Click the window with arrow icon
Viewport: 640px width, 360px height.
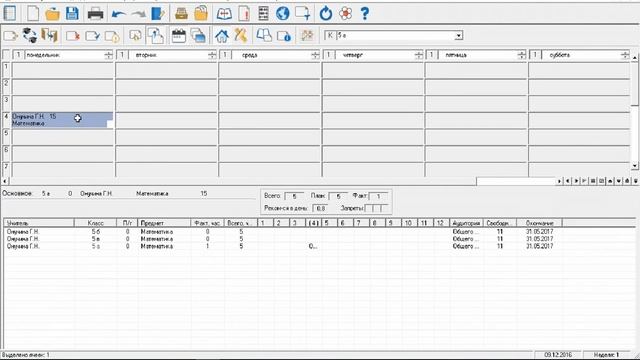pos(303,13)
